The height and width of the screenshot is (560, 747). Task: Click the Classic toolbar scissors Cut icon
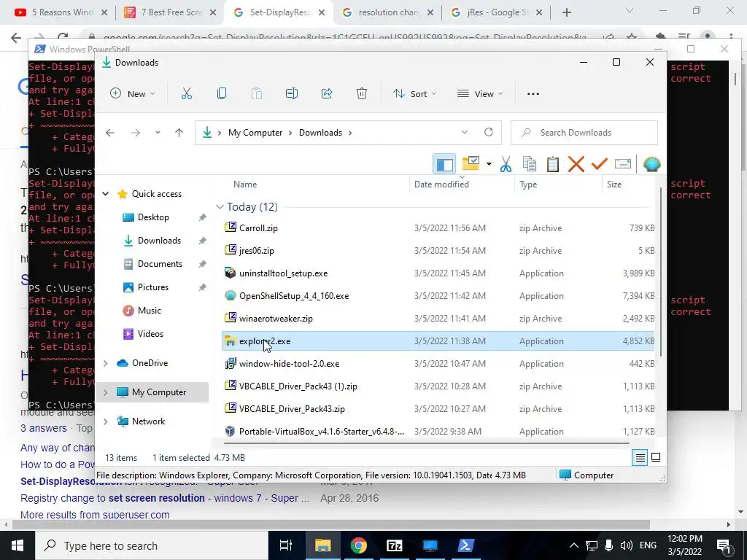[506, 164]
